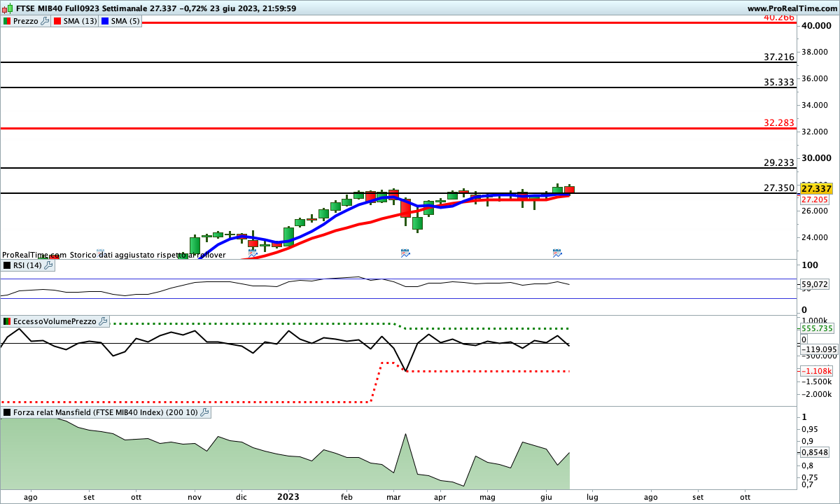Click the RSI value label 59,072
The height and width of the screenshot is (504, 840).
pyautogui.click(x=815, y=284)
